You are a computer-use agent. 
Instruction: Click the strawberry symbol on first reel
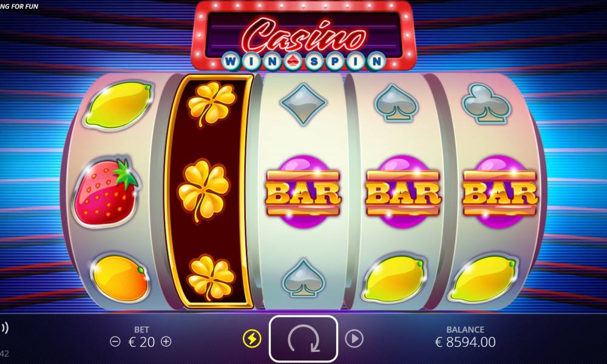tap(106, 192)
